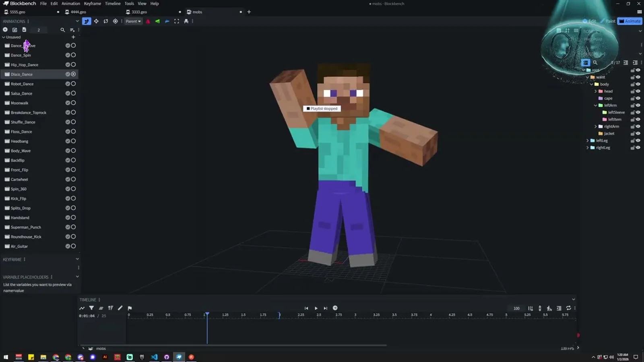The width and height of the screenshot is (644, 362).
Task: Click the loop mode icon in timeline
Action: (569, 308)
